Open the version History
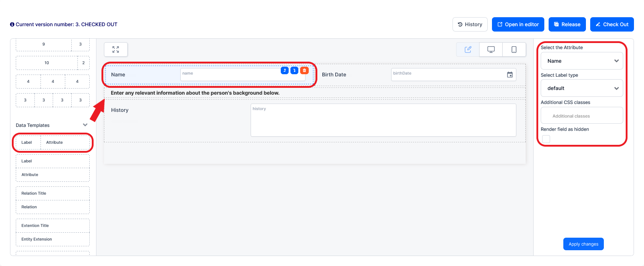Image resolution: width=644 pixels, height=266 pixels. (x=470, y=24)
